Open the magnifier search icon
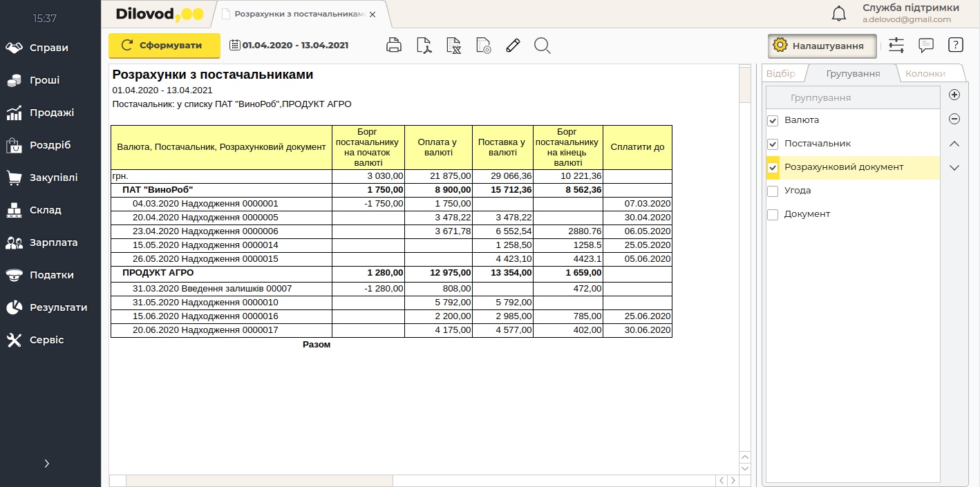This screenshot has width=980, height=487. [543, 46]
